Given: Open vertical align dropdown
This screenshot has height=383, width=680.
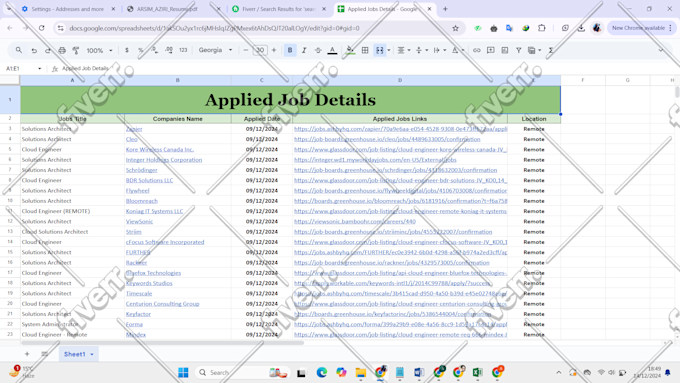Looking at the screenshot, I should (x=422, y=50).
